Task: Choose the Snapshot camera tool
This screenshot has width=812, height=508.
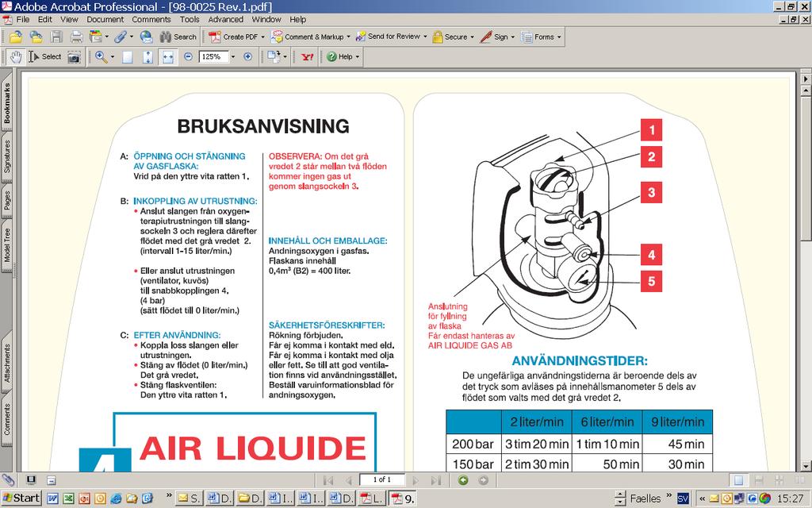Action: (x=74, y=57)
